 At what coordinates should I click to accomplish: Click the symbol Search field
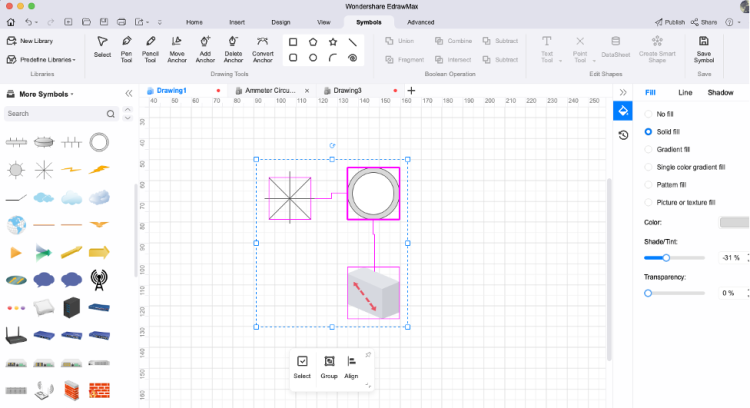(x=61, y=114)
